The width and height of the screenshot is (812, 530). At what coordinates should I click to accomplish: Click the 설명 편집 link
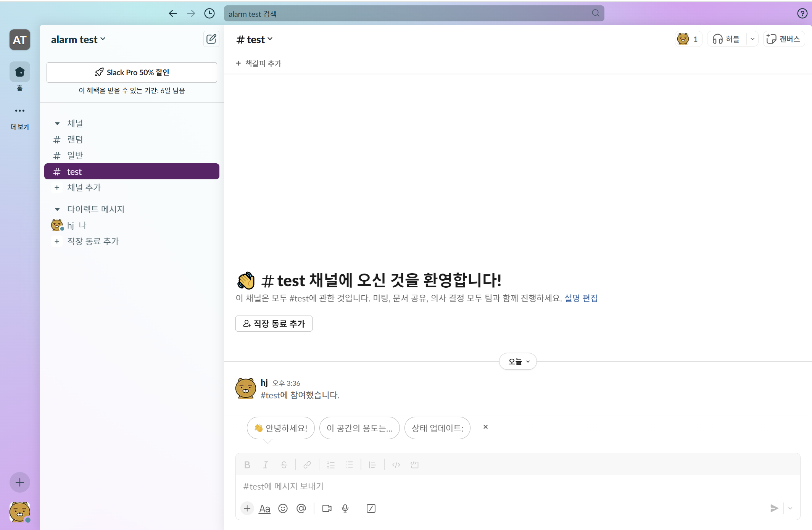tap(581, 298)
